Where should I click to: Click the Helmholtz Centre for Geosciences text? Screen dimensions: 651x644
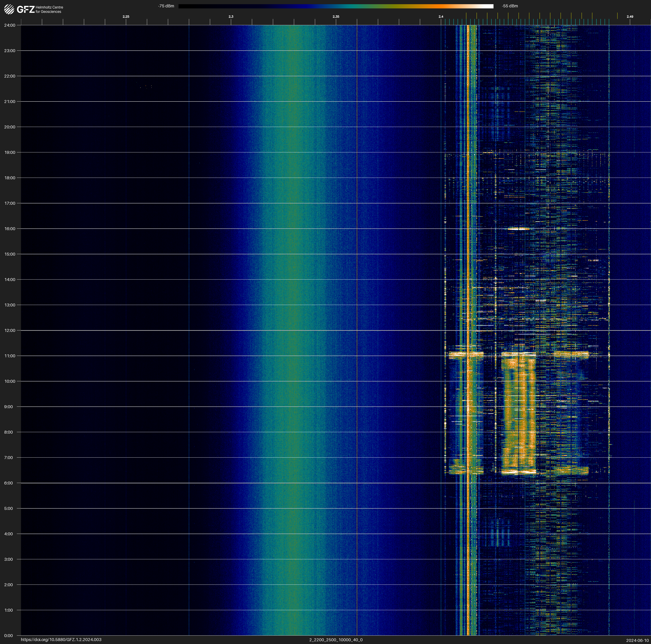(49, 9)
